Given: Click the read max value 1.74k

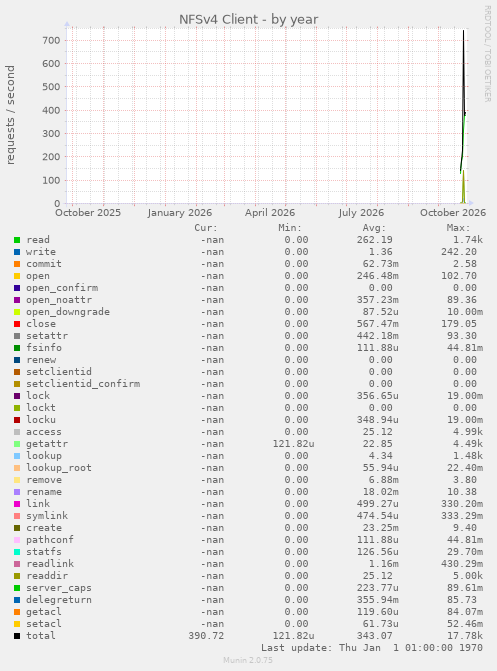Looking at the screenshot, I should (468, 240).
